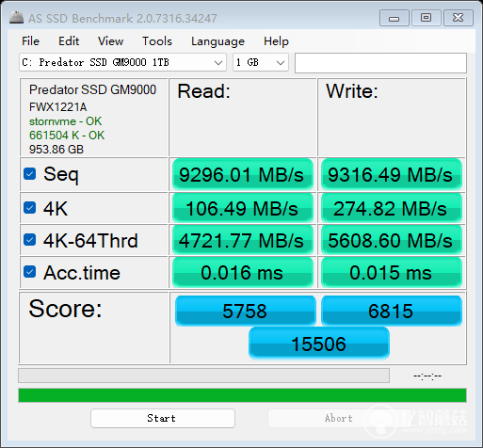483x448 pixels.
Task: Toggle the Acc.time test checkbox
Action: coord(30,272)
